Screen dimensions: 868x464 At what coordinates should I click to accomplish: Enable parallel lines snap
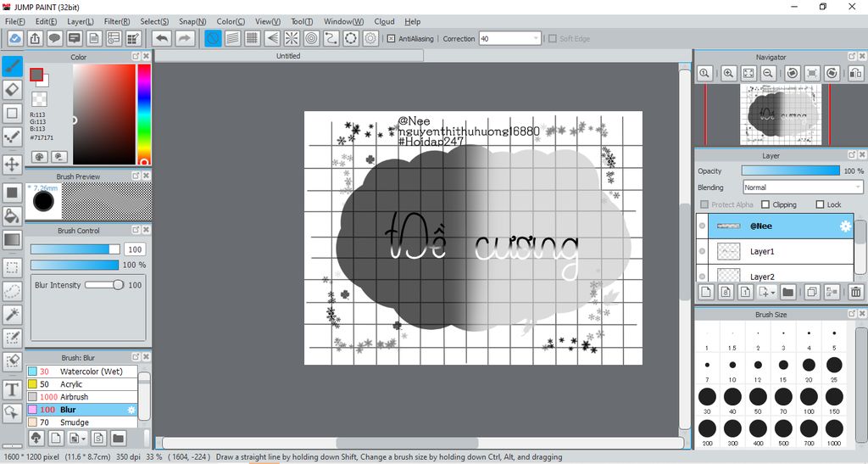[x=232, y=38]
